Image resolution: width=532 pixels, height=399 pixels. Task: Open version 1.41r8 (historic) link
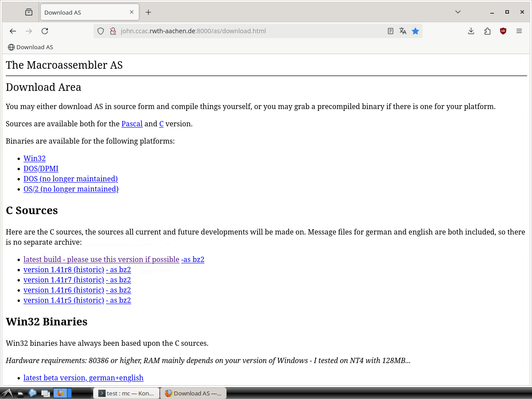point(64,270)
